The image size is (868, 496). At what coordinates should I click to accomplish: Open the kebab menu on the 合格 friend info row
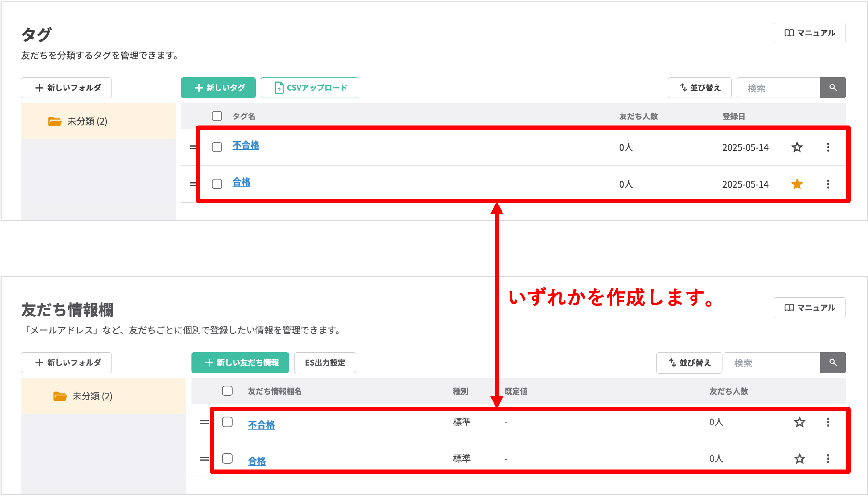(x=828, y=458)
